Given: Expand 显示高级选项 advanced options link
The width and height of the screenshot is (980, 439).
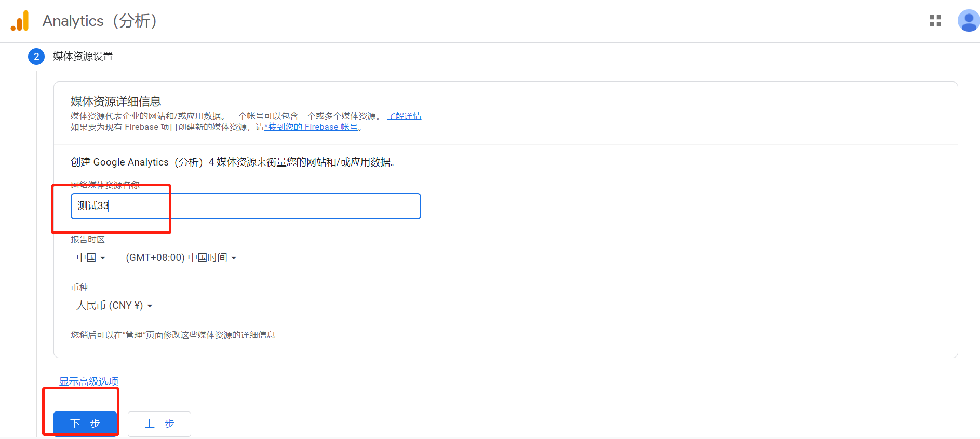Looking at the screenshot, I should (89, 381).
